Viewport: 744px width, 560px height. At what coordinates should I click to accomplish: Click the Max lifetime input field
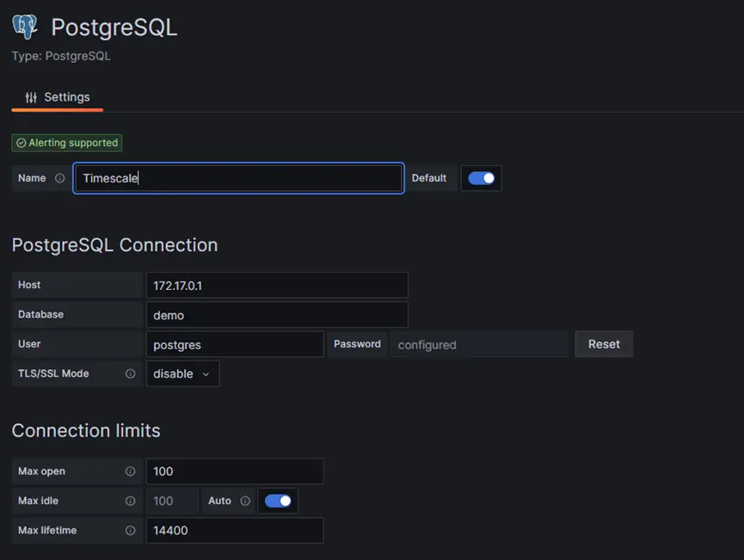234,531
